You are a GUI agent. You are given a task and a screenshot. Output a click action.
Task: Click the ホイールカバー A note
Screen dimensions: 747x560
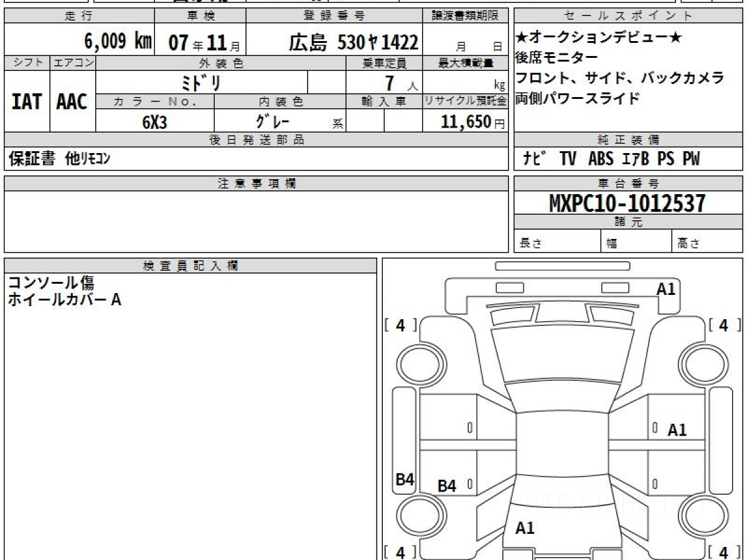pyautogui.click(x=65, y=300)
